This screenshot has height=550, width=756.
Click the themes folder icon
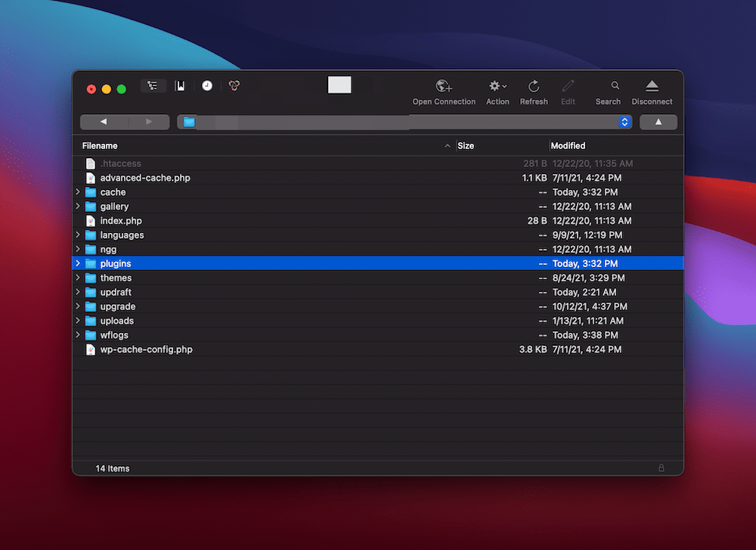click(90, 278)
